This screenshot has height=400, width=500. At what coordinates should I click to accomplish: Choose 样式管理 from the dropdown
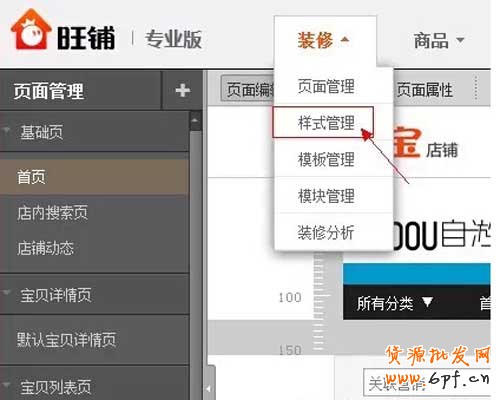pos(326,123)
